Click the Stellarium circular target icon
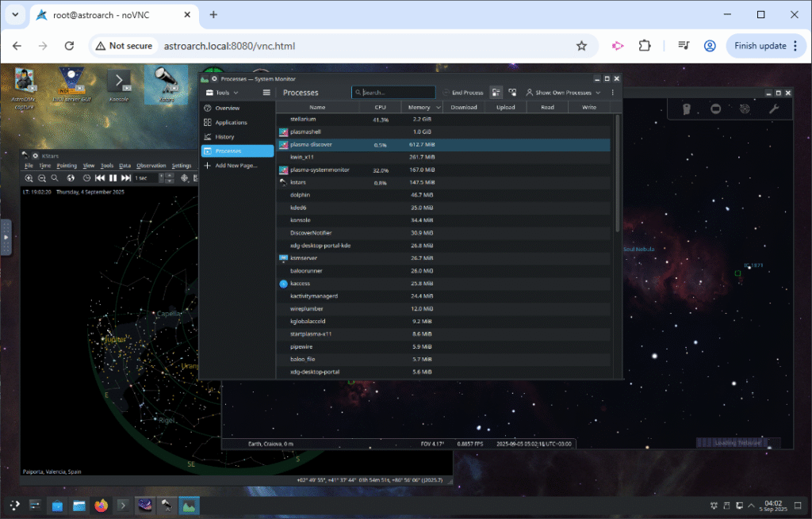Screen dimensions: 812x519 tap(745, 109)
